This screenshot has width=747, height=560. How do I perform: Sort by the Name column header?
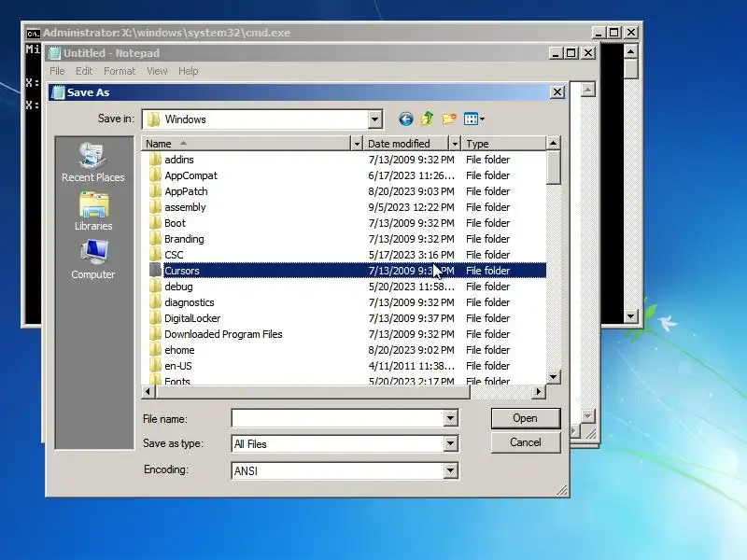(246, 144)
